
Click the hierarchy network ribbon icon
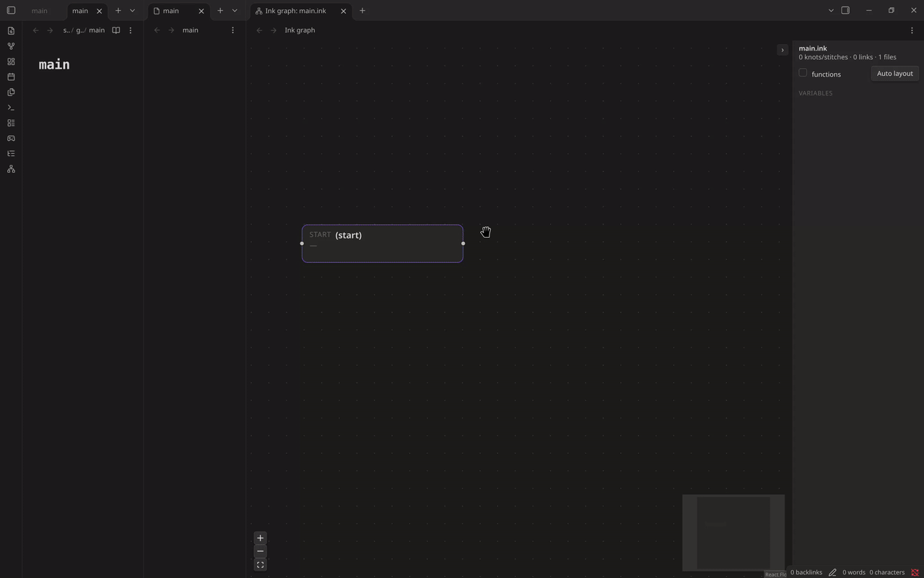(x=11, y=169)
